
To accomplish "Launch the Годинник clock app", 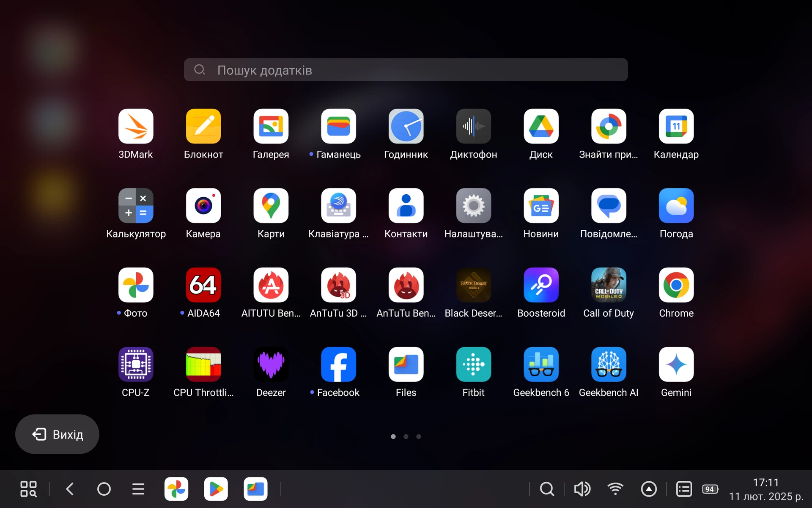I will [406, 126].
